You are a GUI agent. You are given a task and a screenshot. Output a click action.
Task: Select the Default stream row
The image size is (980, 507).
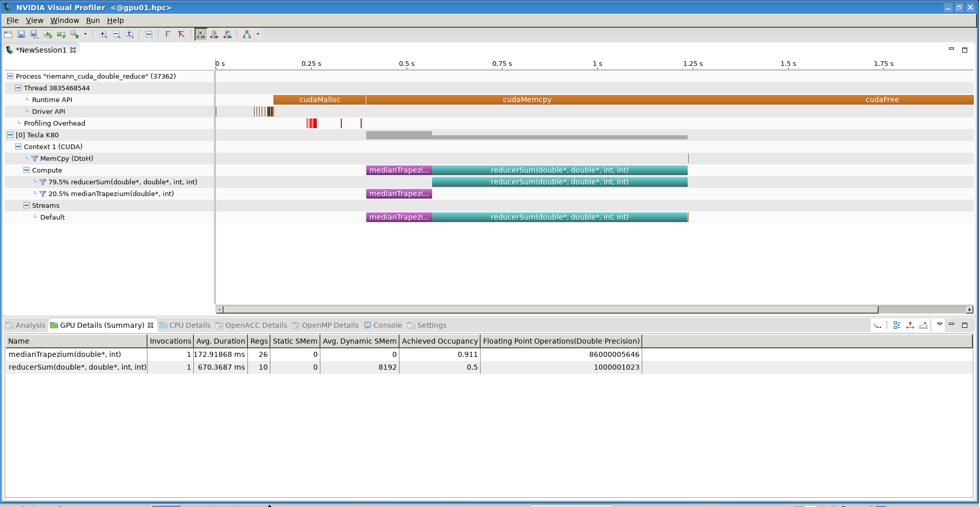tap(53, 217)
